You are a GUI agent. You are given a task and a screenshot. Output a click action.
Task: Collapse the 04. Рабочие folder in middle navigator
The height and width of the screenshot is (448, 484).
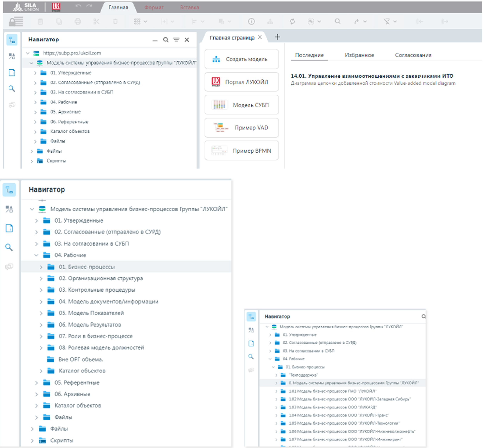(36, 255)
